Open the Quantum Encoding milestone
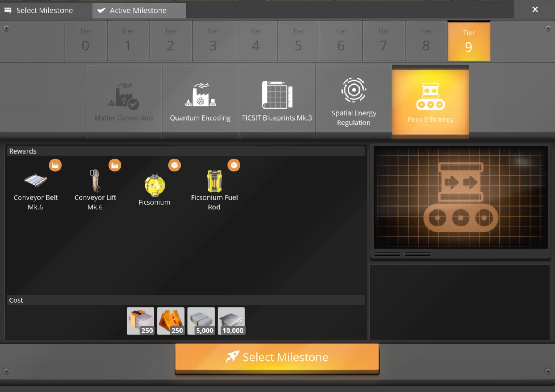The width and height of the screenshot is (555, 392). 200,102
